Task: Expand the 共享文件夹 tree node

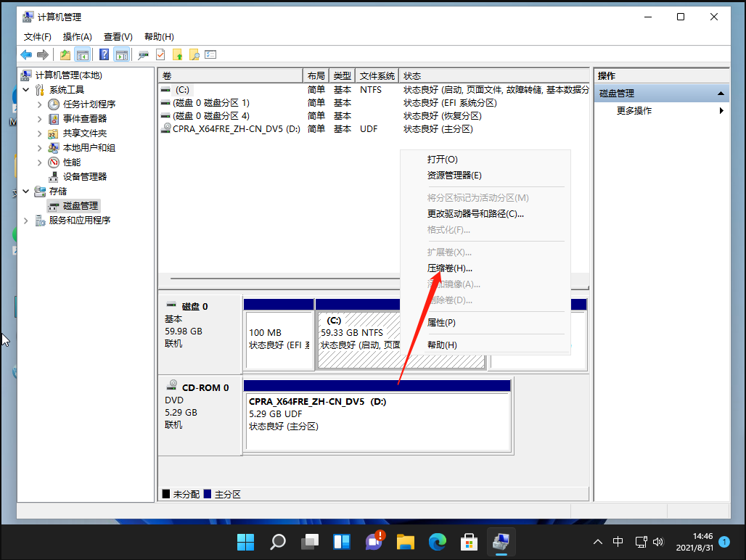Action: pos(40,133)
